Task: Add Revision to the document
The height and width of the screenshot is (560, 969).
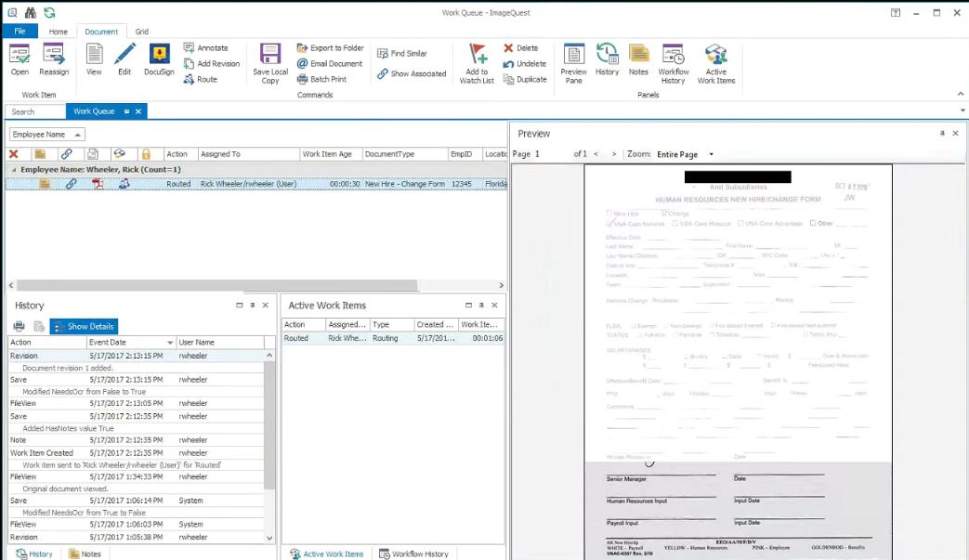Action: tap(211, 63)
